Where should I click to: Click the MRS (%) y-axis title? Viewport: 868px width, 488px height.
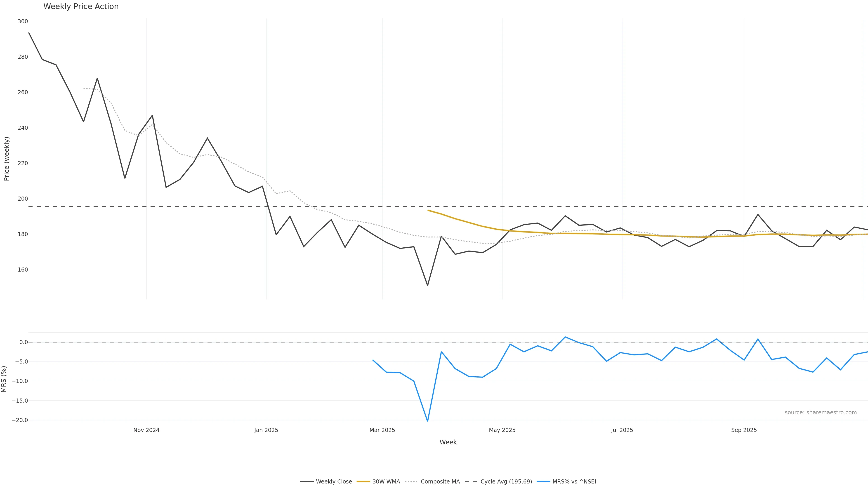coord(4,379)
